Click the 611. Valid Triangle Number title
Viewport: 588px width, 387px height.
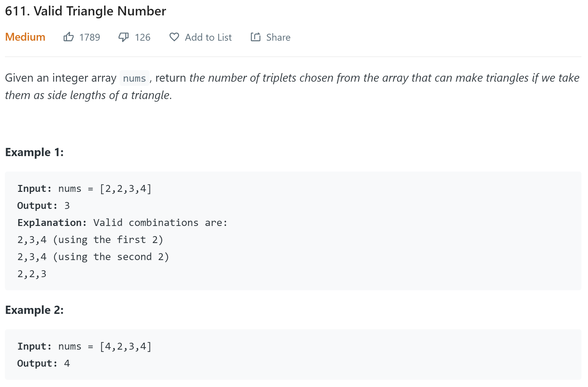click(x=86, y=11)
